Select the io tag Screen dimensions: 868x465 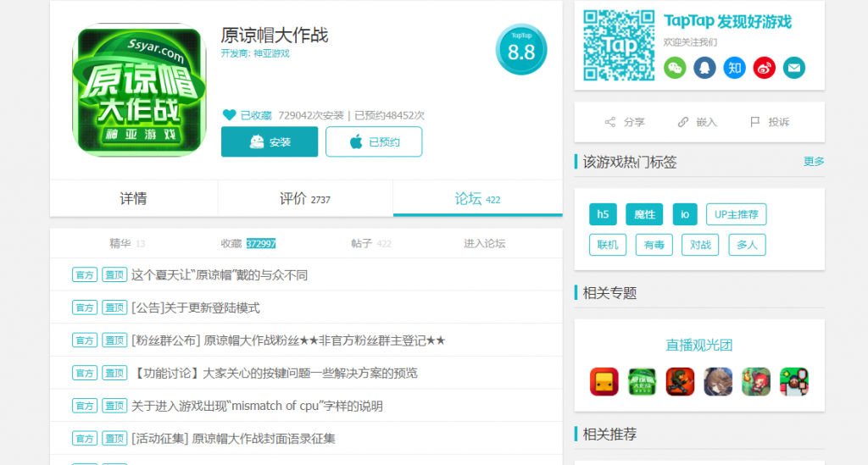[685, 214]
